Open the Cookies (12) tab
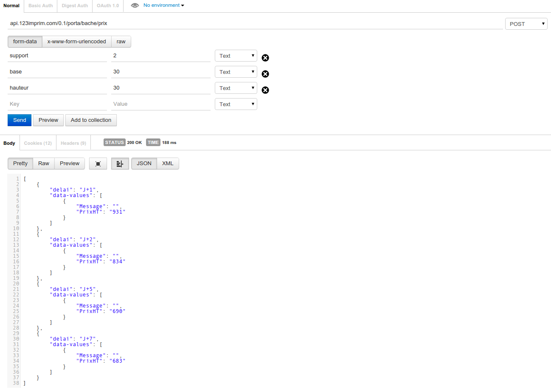The width and height of the screenshot is (551, 392). tap(38, 143)
